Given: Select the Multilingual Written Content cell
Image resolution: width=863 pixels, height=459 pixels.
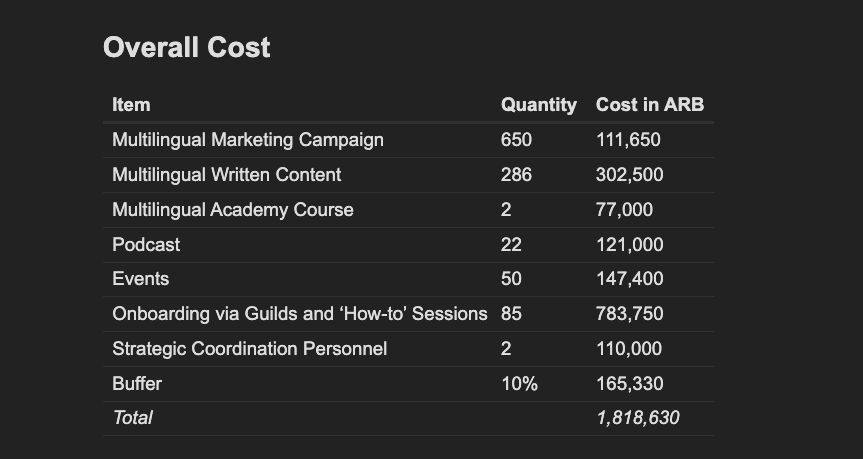Looking at the screenshot, I should pyautogui.click(x=226, y=175).
